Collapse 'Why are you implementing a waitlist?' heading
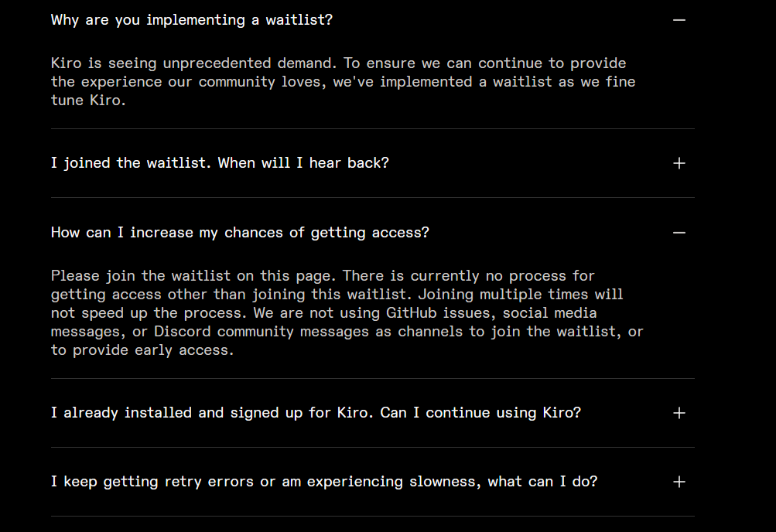This screenshot has height=532, width=776. (x=191, y=20)
